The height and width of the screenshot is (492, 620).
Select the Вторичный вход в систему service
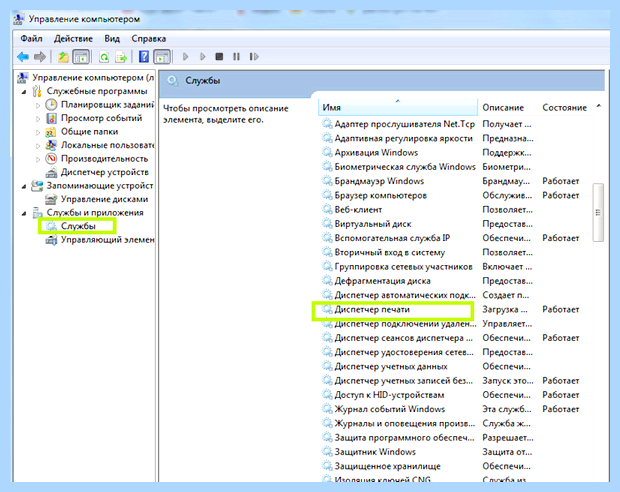pos(389,252)
